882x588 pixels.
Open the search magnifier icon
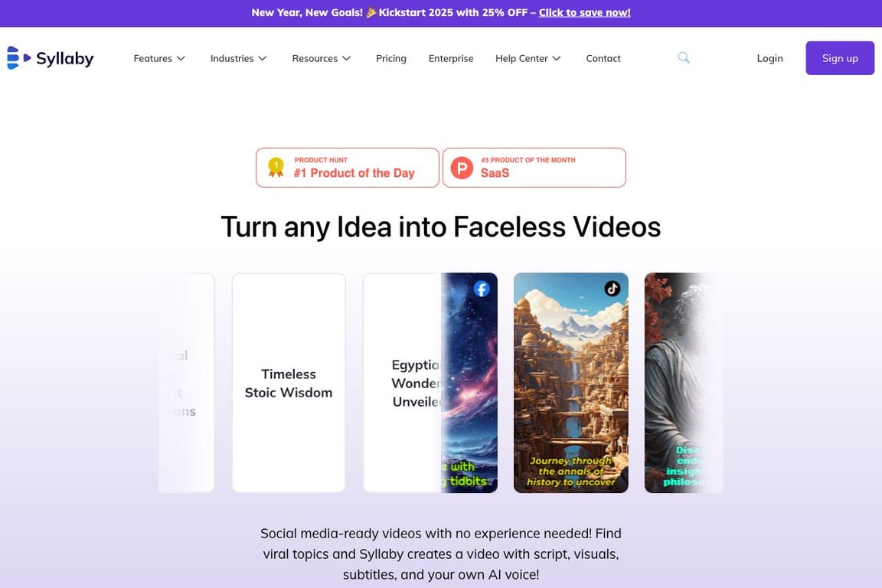pyautogui.click(x=684, y=57)
